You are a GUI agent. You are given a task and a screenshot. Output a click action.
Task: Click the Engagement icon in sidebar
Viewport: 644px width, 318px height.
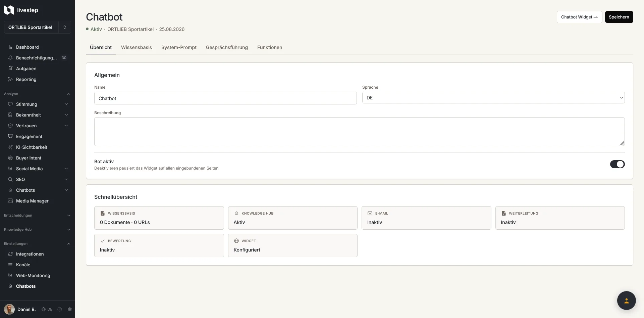click(x=10, y=136)
